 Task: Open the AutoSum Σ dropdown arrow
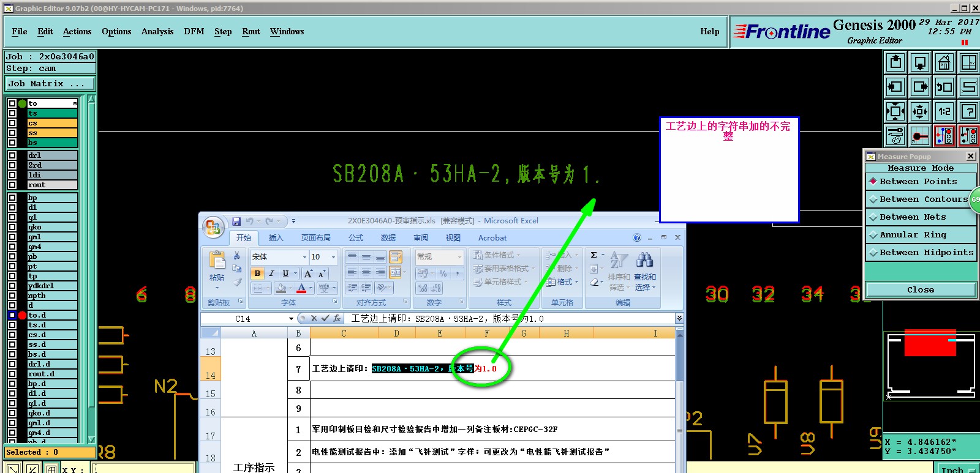click(x=603, y=255)
